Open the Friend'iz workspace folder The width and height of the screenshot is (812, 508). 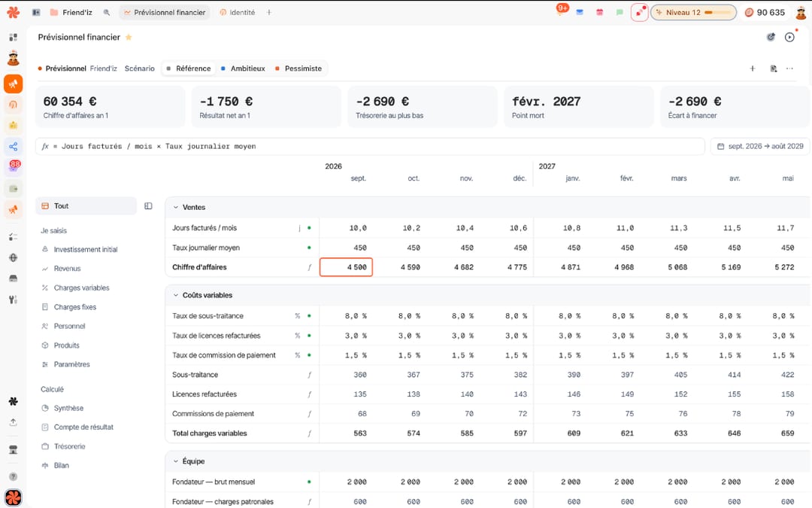pos(71,13)
